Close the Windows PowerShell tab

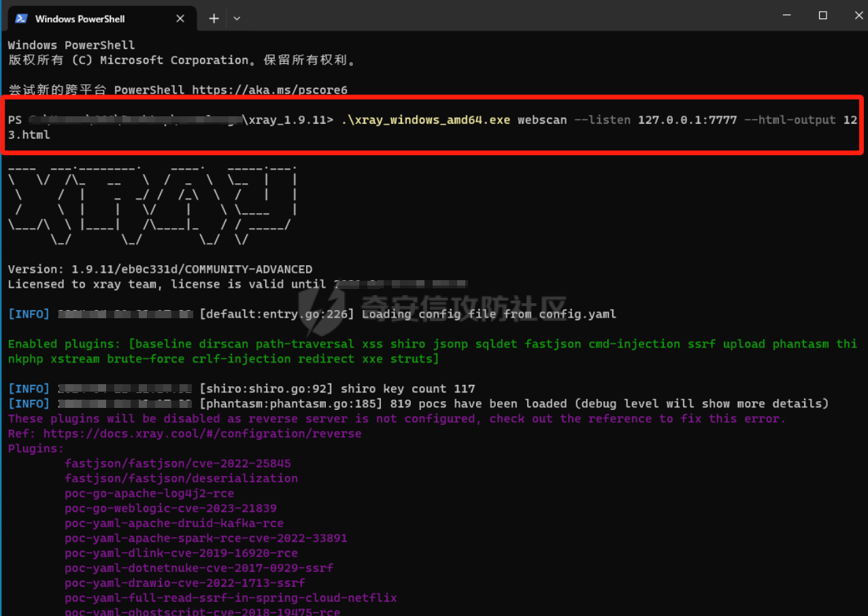coord(180,19)
